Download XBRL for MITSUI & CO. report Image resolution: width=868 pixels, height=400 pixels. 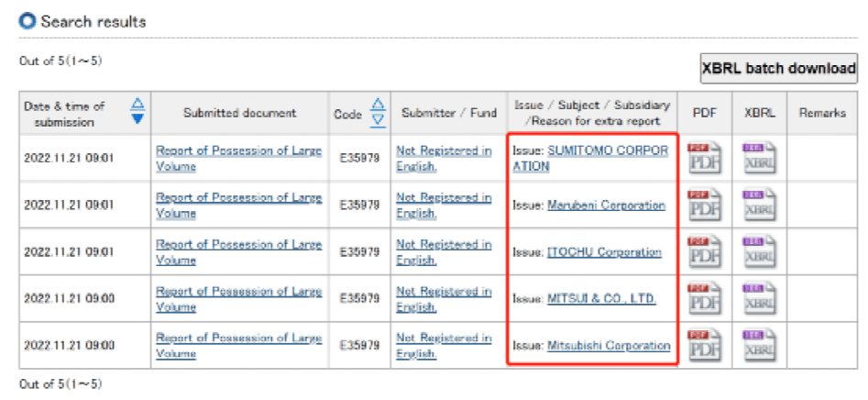(758, 299)
